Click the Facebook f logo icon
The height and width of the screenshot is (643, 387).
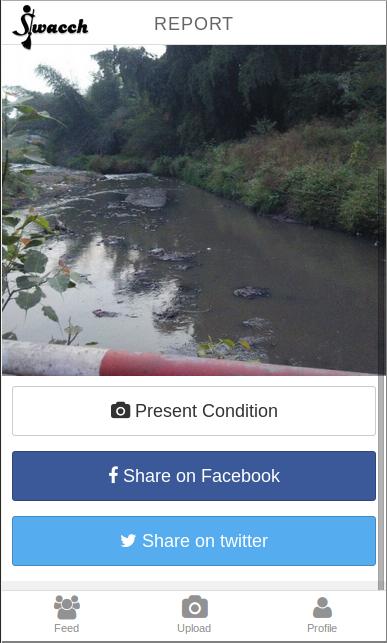114,476
